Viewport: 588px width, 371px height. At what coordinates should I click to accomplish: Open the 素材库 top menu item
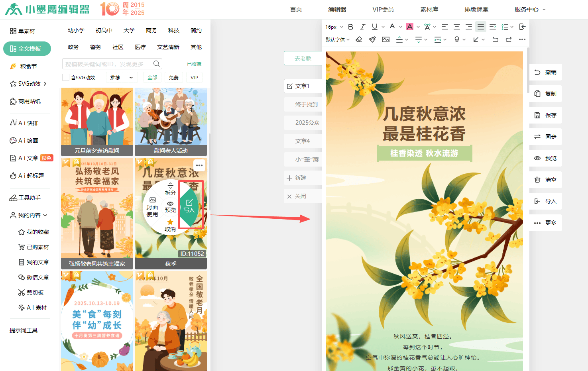[429, 9]
